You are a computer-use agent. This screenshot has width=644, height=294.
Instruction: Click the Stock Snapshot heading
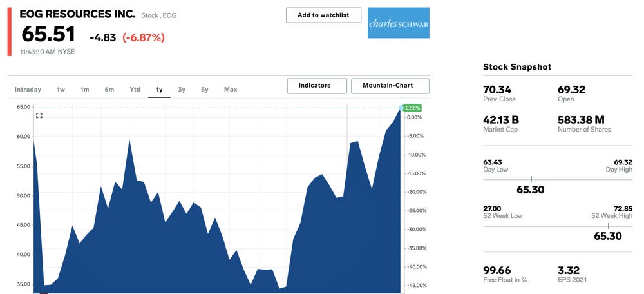pyautogui.click(x=517, y=67)
